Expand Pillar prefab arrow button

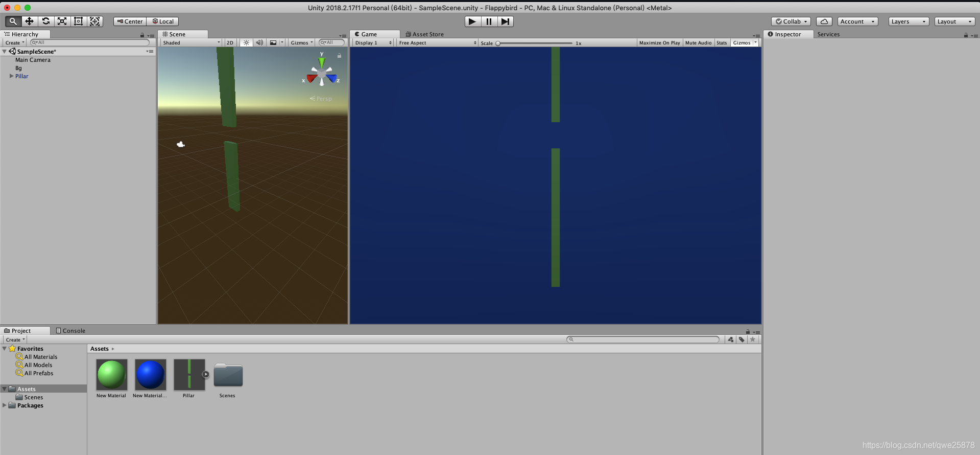[x=206, y=374]
